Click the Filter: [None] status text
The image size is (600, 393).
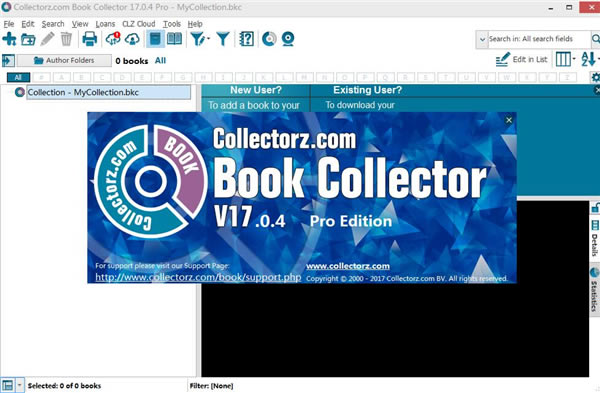pyautogui.click(x=211, y=386)
